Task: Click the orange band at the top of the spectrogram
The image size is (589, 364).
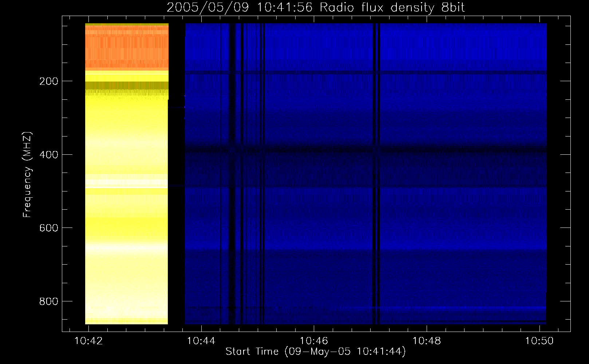Action: point(127,47)
